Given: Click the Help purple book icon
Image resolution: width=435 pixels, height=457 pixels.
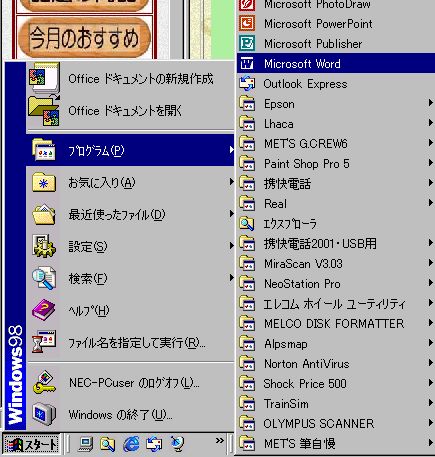Looking at the screenshot, I should tap(44, 310).
